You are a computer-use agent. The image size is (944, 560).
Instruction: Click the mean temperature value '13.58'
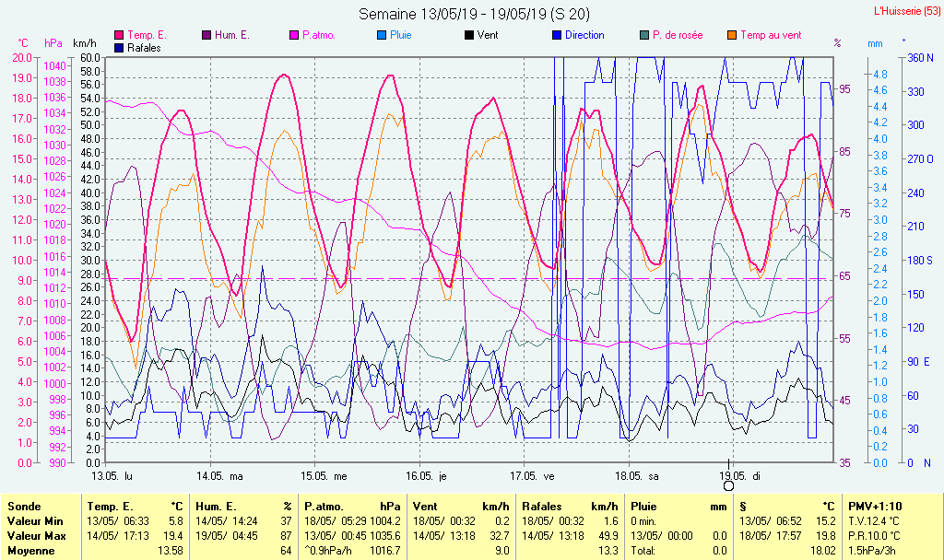pyautogui.click(x=171, y=551)
